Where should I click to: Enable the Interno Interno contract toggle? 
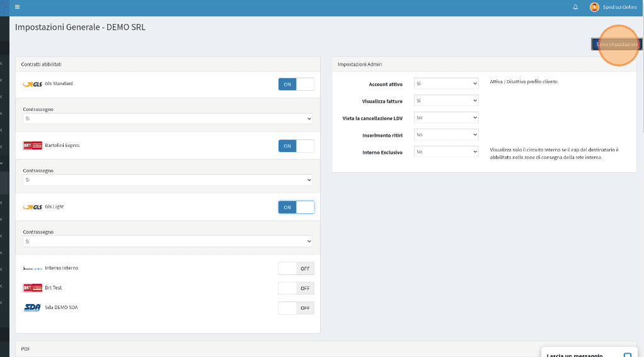pos(296,269)
